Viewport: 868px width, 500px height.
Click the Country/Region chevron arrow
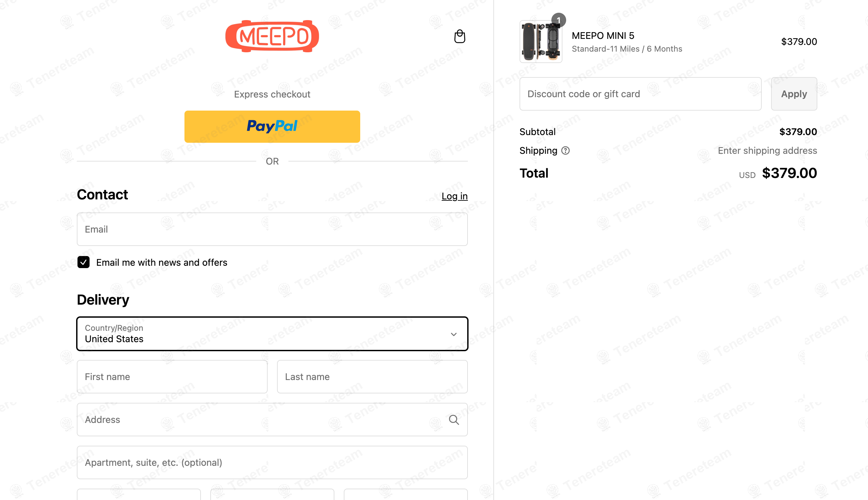453,334
